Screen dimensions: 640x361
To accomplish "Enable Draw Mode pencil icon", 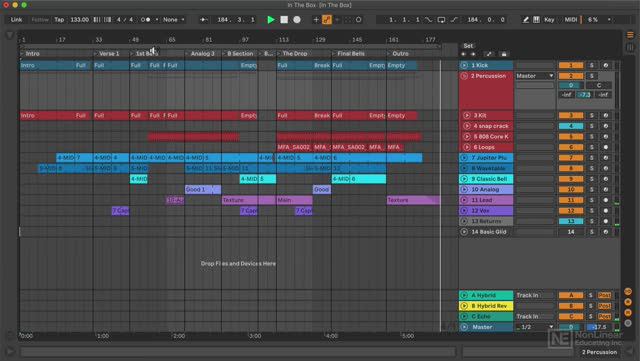I will pos(526,20).
